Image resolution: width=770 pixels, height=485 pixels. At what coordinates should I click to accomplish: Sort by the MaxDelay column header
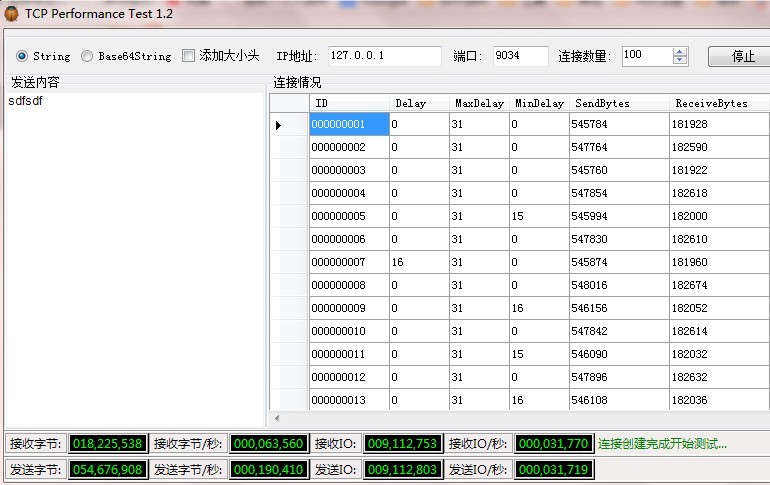[x=479, y=103]
